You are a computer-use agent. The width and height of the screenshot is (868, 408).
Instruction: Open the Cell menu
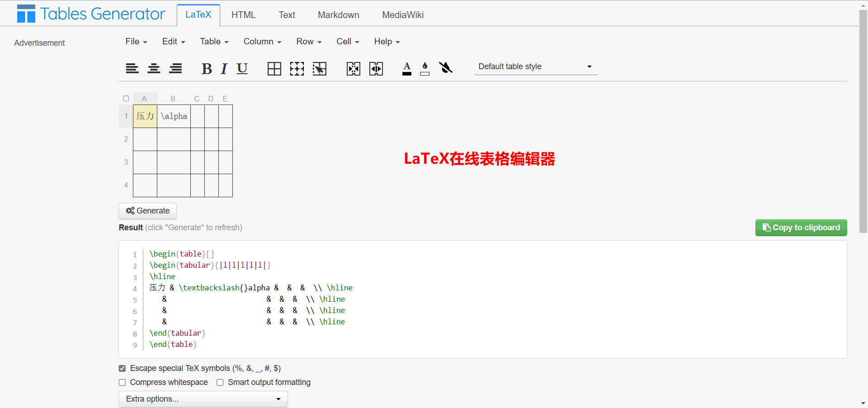[348, 42]
